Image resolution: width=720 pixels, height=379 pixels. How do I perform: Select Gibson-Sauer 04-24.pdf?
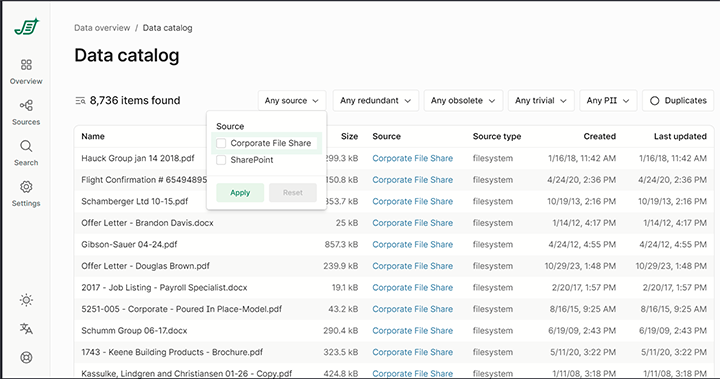coord(129,245)
